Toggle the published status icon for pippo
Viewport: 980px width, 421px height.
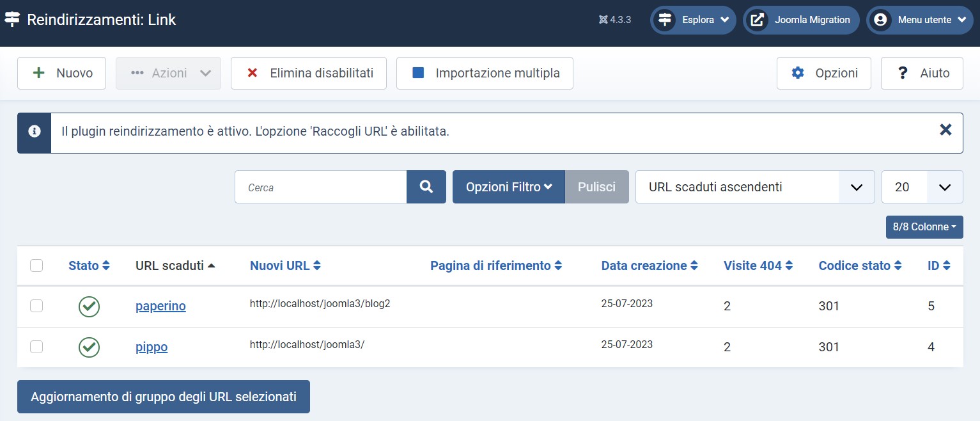[x=89, y=347]
